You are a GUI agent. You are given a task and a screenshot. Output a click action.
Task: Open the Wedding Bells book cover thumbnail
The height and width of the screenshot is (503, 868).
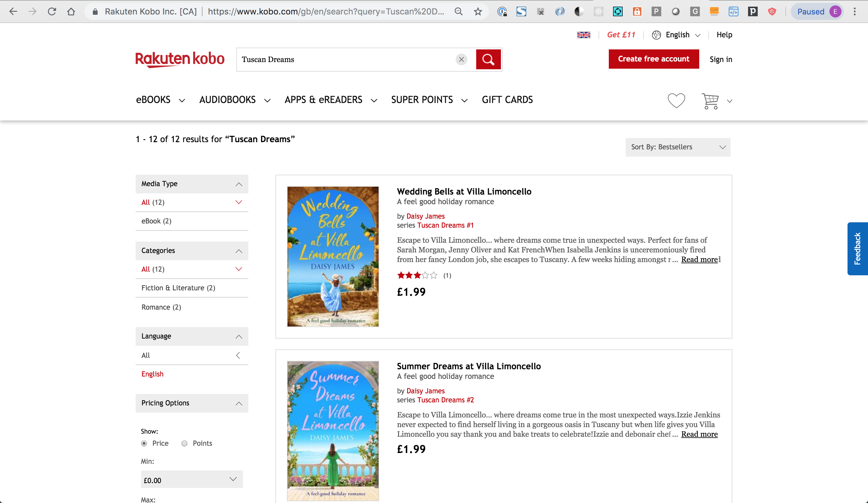333,257
